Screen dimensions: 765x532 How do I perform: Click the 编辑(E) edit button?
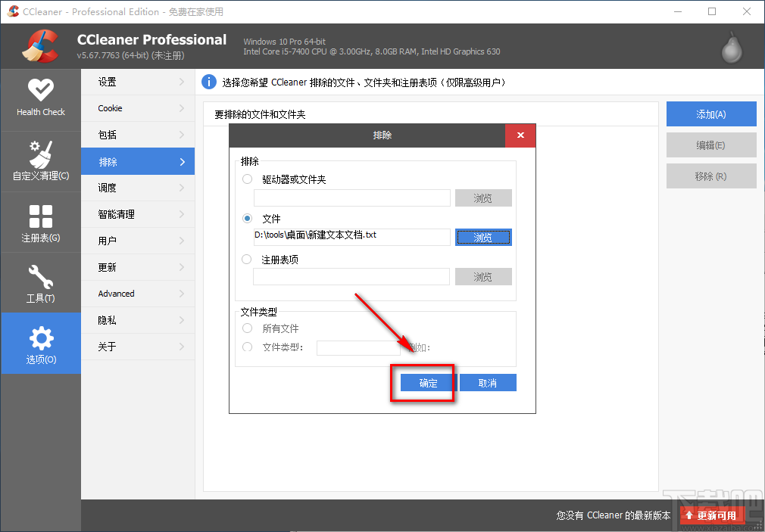[711, 145]
